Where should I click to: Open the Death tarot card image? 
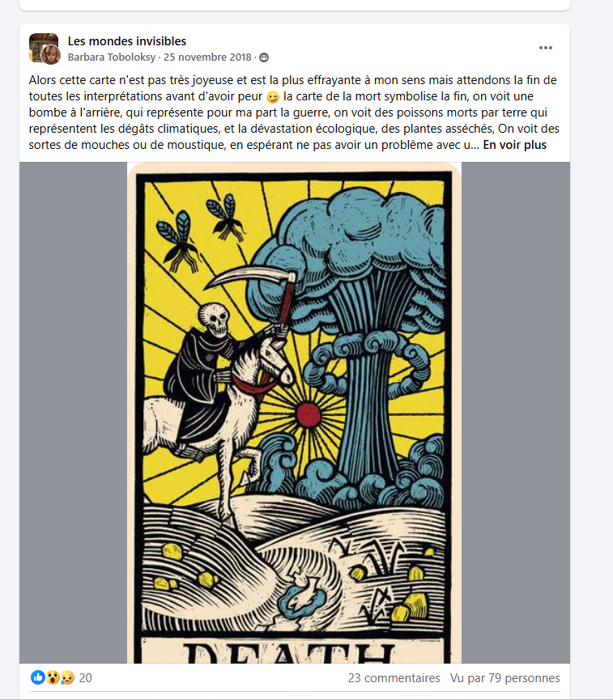pos(295,413)
